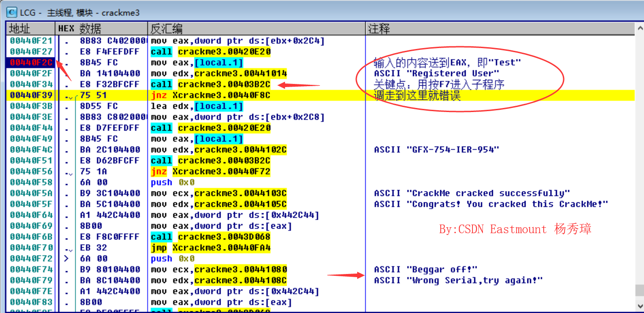Select hex bytes 'E8 F8C0FFFF'

click(109, 237)
